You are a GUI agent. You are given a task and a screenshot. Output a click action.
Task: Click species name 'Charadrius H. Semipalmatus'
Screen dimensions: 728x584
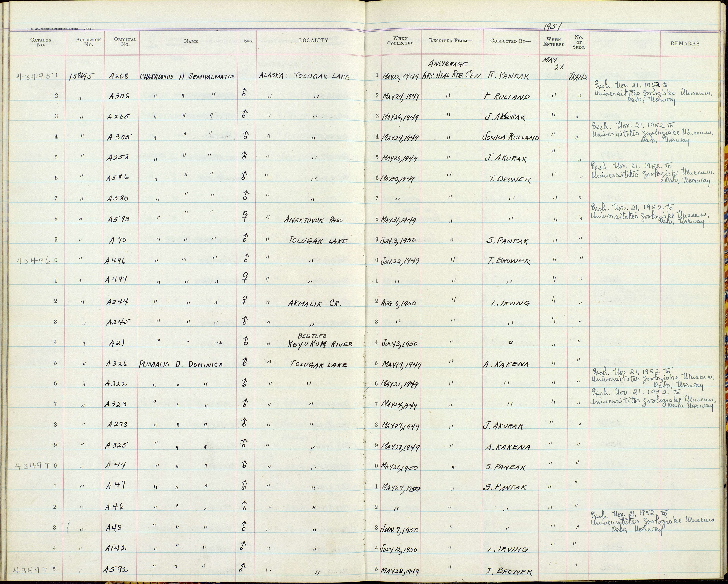187,77
